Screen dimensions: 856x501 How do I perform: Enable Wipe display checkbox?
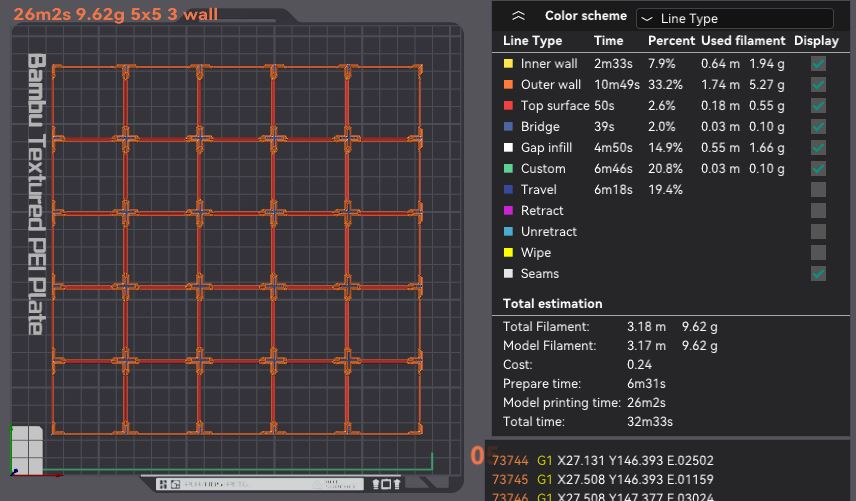click(x=818, y=253)
